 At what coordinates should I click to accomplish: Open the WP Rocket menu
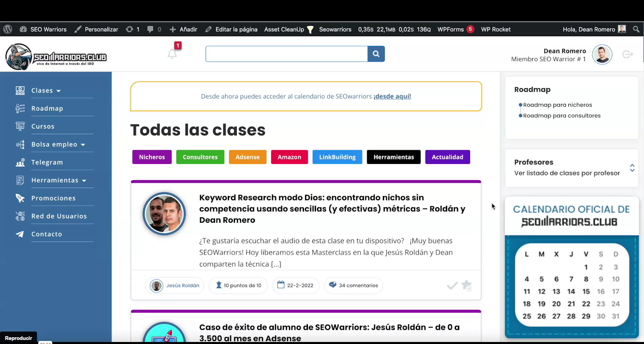495,29
